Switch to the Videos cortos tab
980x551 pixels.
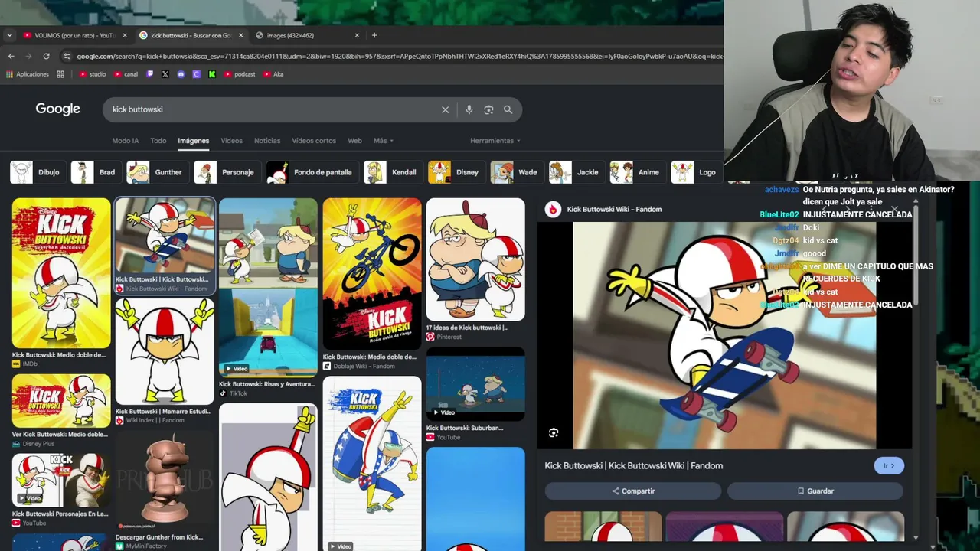pos(314,141)
